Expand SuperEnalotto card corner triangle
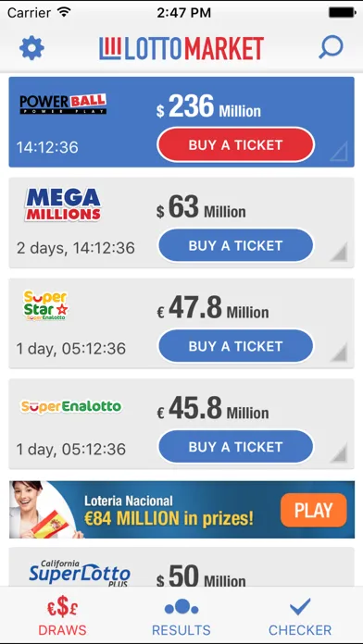 (339, 453)
